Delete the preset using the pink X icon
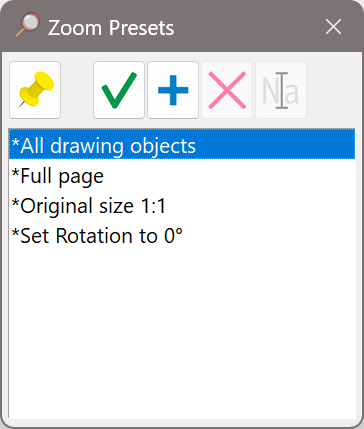This screenshot has width=364, height=429. [x=227, y=90]
